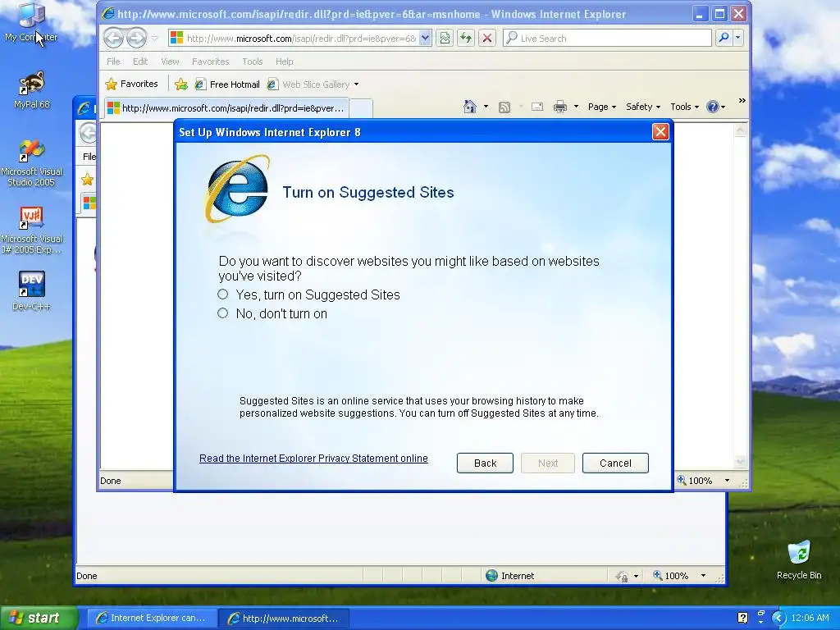
Task: Cancel the Internet Explorer 8 setup
Action: point(615,463)
